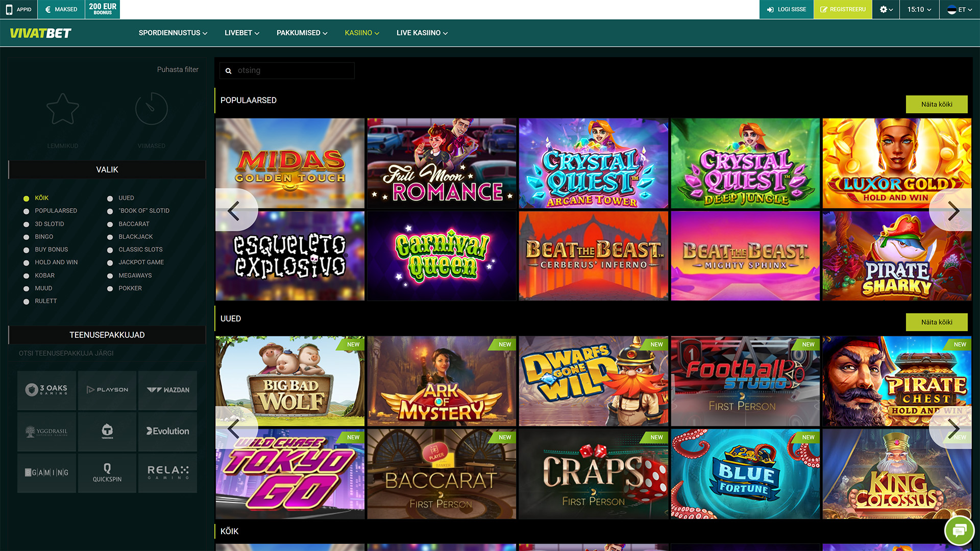
Task: Expand the Spordiennustus menu
Action: coord(173,33)
